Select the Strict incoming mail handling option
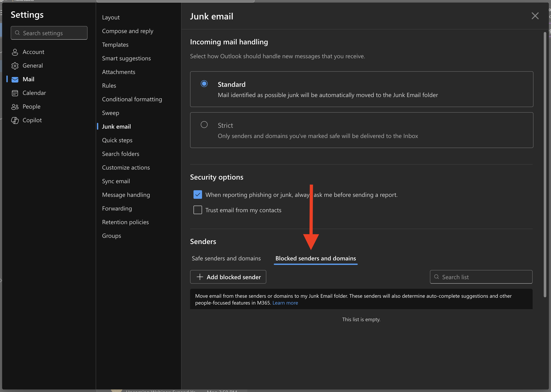The width and height of the screenshot is (551, 392). [204, 125]
